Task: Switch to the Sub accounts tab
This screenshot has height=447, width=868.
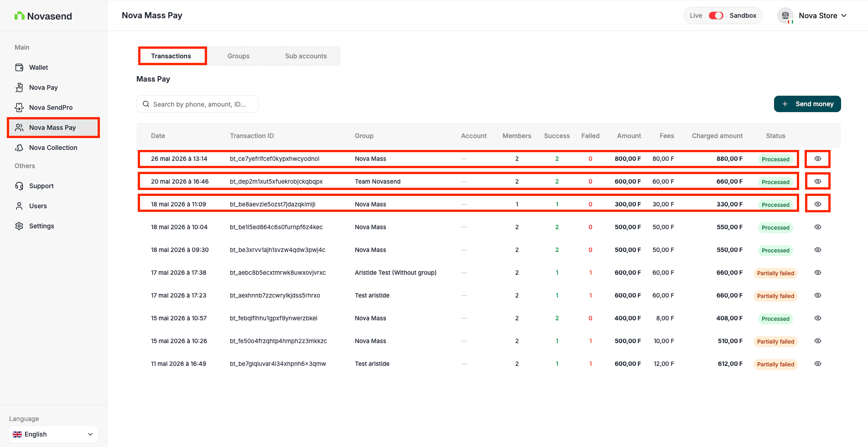Action: pos(306,56)
